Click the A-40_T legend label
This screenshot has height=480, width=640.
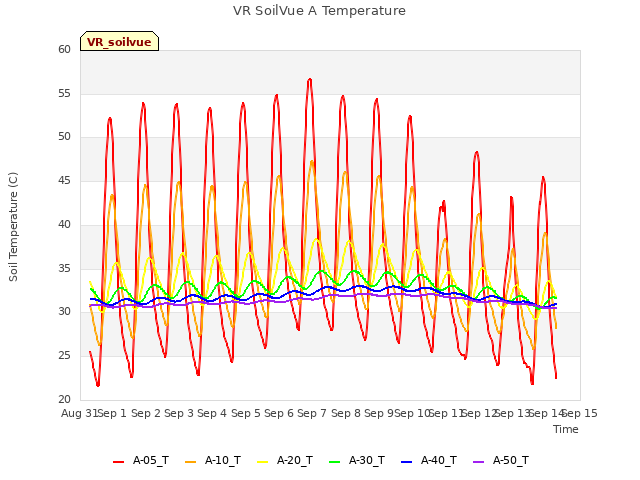439,460
